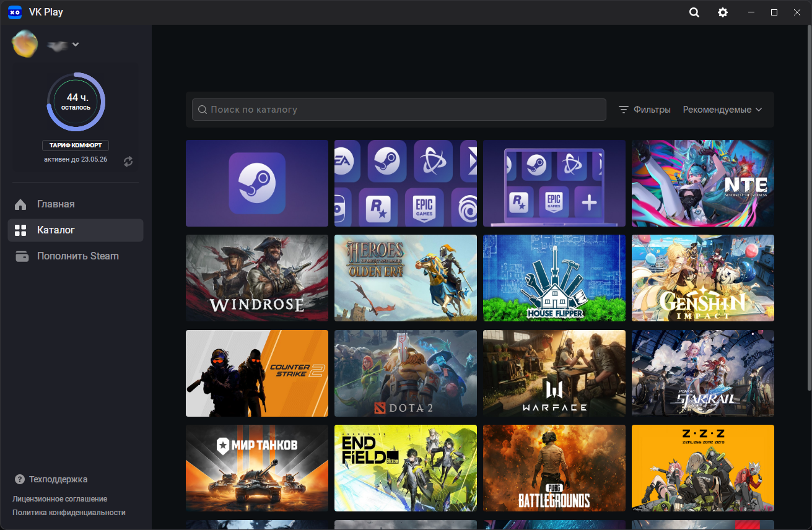Open the single Steam logo tile
This screenshot has width=812, height=530.
tap(257, 183)
